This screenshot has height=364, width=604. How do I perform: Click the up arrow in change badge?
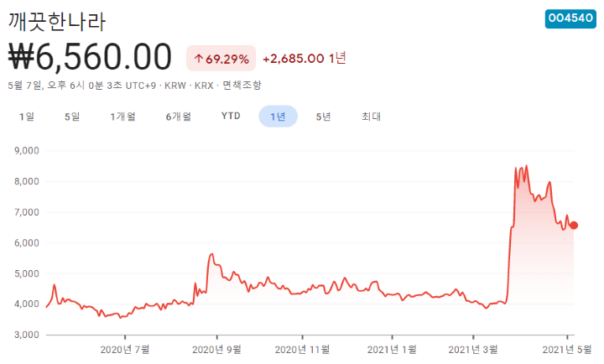(198, 59)
